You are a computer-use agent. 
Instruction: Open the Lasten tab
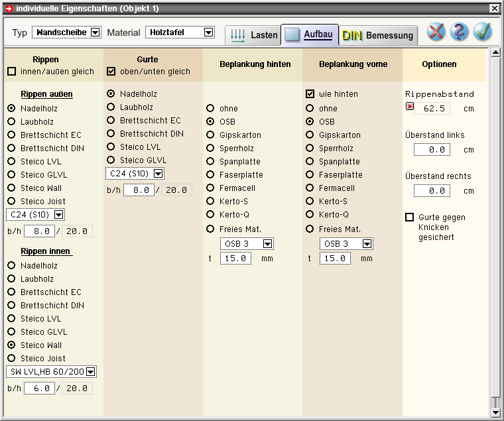pyautogui.click(x=254, y=35)
